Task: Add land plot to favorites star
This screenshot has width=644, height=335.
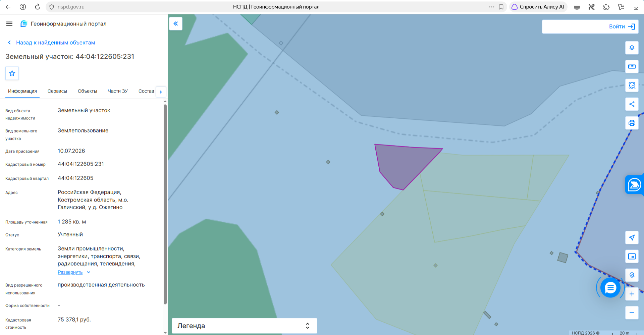Action: pos(12,73)
